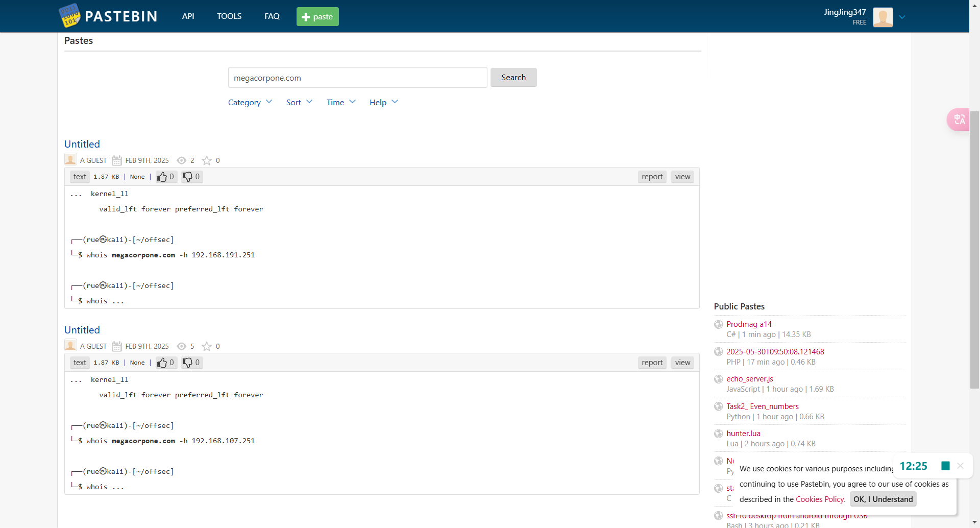
Task: Click guest avatar icon on second paste
Action: click(70, 346)
